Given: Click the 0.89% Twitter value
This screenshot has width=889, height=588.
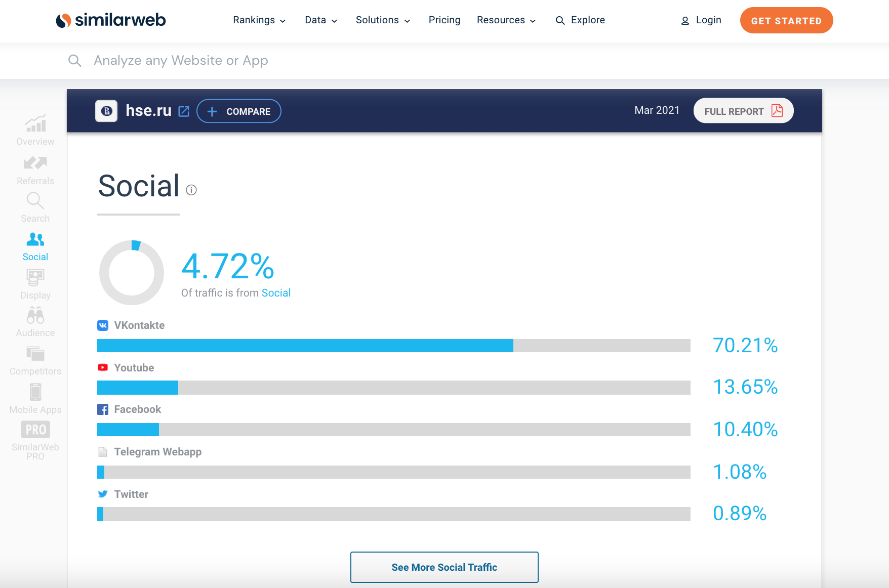Looking at the screenshot, I should click(x=740, y=514).
